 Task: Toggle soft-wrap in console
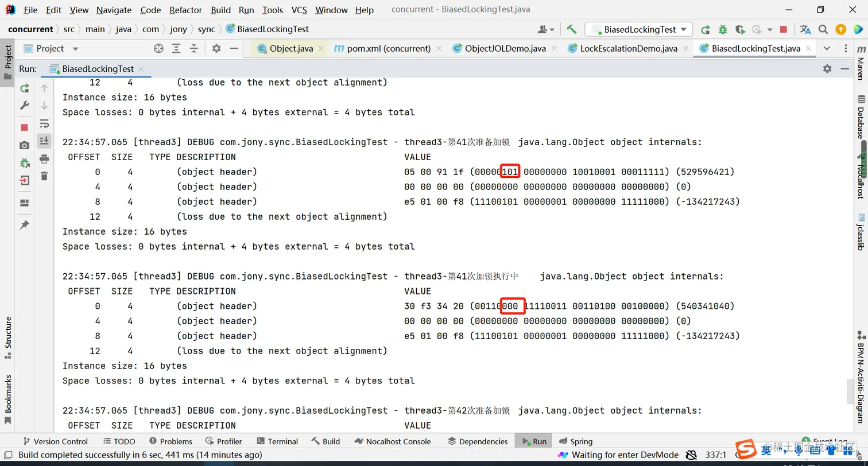(44, 123)
